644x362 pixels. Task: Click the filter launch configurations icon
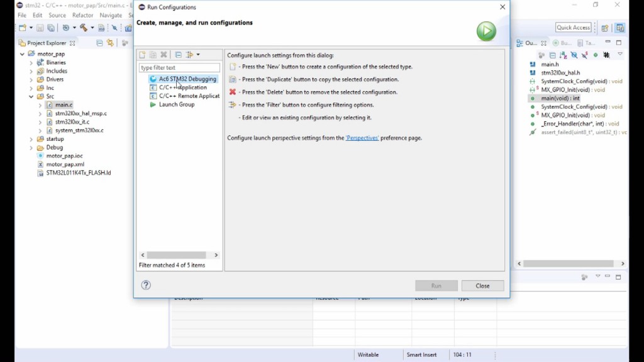click(x=189, y=55)
